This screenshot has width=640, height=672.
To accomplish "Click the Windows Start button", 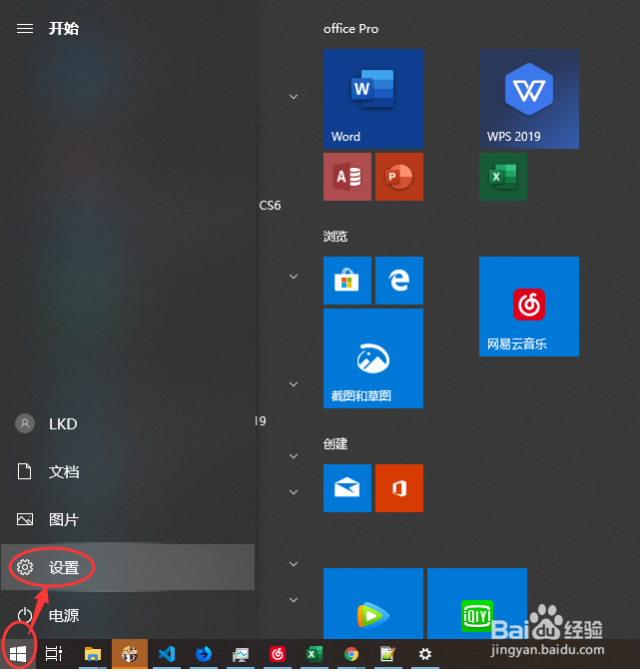I will point(18,654).
